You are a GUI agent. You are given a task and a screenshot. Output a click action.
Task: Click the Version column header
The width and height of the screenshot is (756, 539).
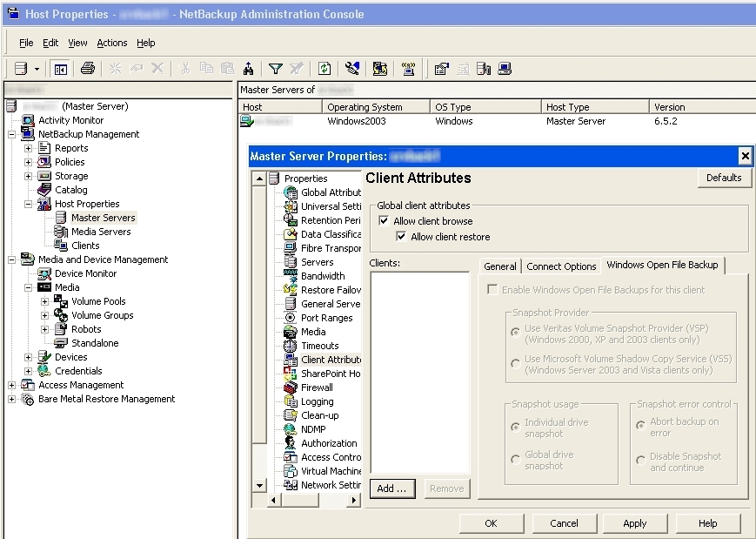click(x=702, y=106)
